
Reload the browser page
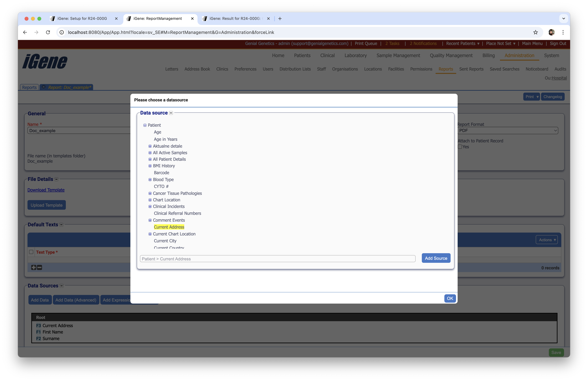pos(48,32)
